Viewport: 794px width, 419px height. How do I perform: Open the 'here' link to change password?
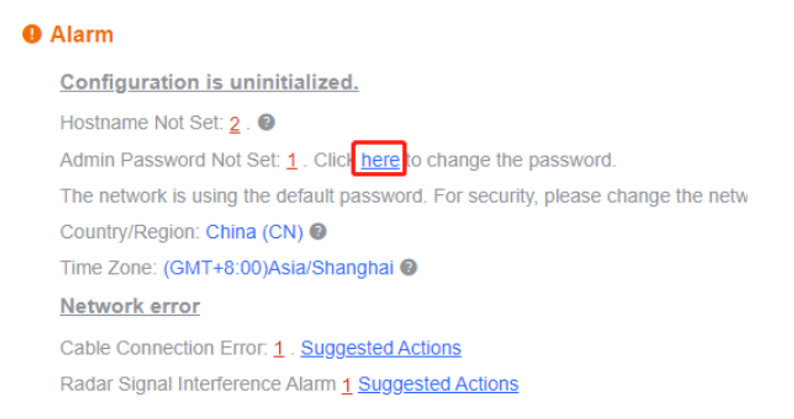click(380, 160)
